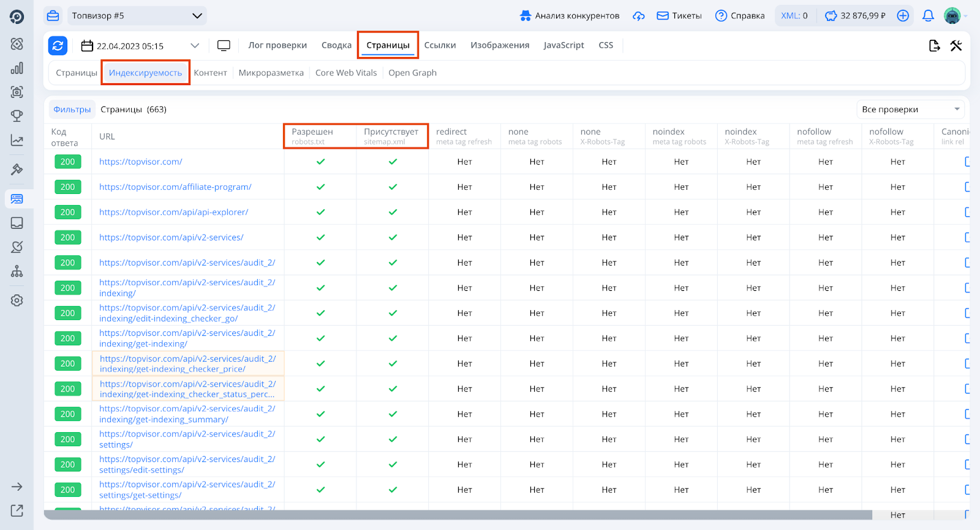Screen dimensions: 980x530
Task: Switch to the Лог проверки tab
Action: tap(277, 45)
